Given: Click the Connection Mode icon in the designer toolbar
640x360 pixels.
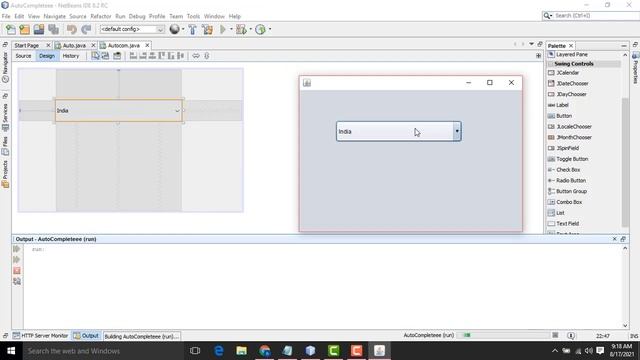Looking at the screenshot, I should [105, 56].
